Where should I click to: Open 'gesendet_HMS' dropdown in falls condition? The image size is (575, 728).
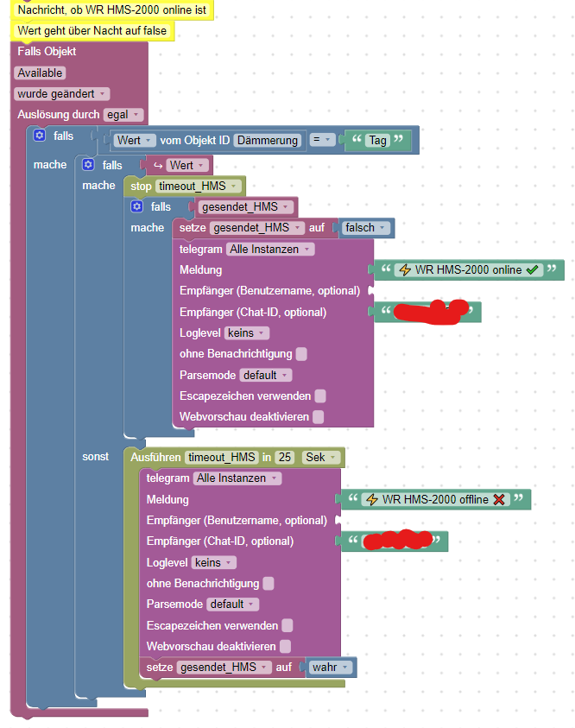coord(245,207)
